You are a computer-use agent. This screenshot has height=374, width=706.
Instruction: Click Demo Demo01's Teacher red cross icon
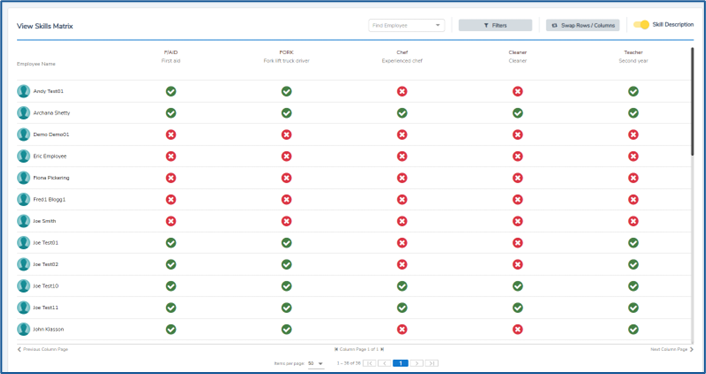pos(634,135)
